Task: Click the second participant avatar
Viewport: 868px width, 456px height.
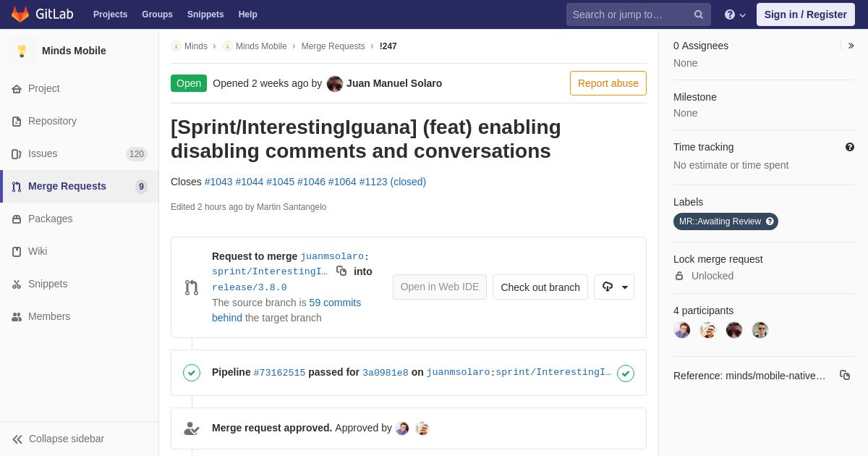Action: pos(708,330)
